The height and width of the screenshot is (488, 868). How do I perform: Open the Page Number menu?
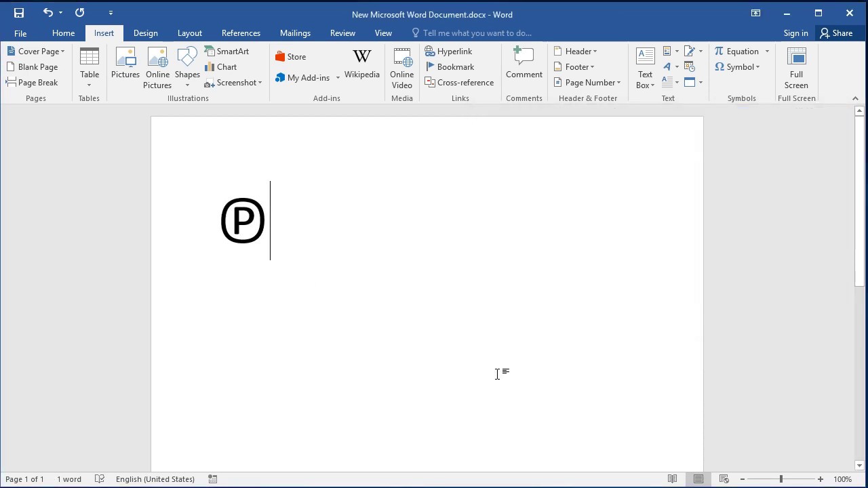point(587,83)
